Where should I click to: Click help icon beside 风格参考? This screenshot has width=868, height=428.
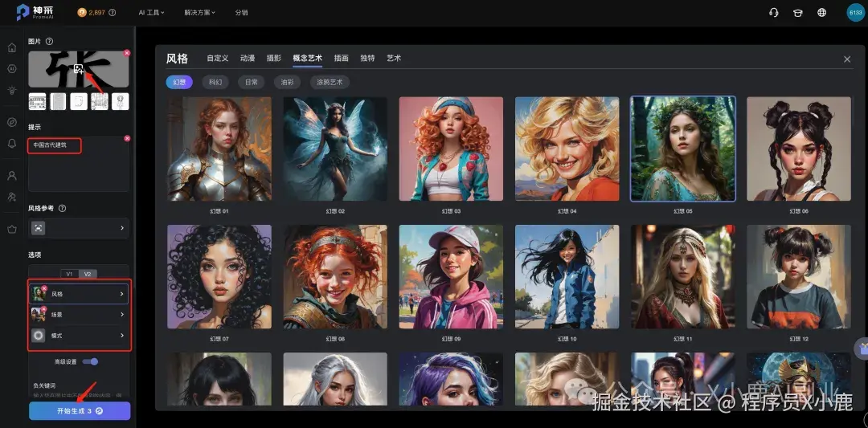pyautogui.click(x=62, y=209)
